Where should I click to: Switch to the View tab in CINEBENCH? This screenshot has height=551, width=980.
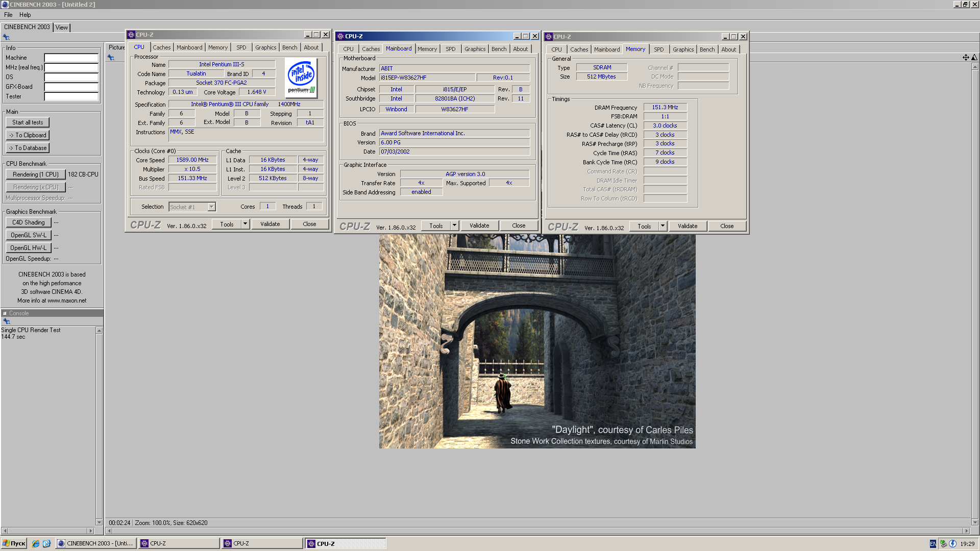[x=62, y=28]
